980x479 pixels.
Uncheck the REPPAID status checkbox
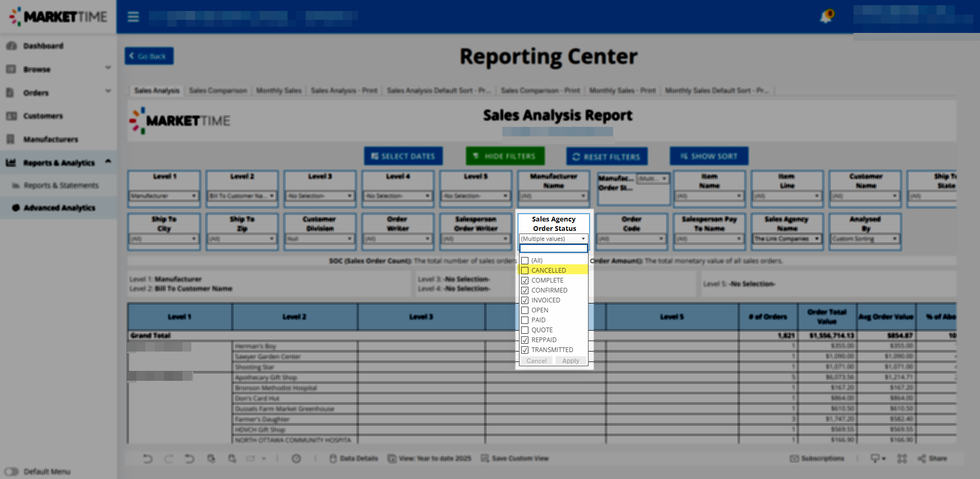[x=525, y=340]
